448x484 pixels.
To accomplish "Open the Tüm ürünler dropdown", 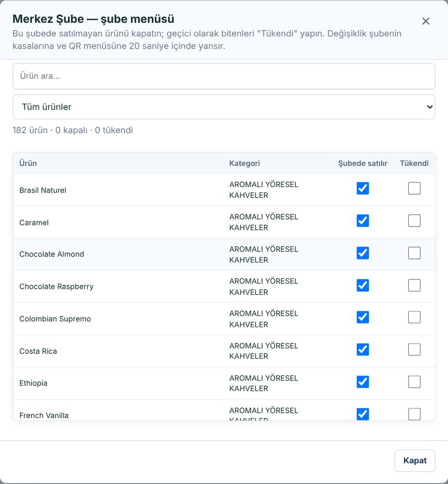I will [x=224, y=107].
